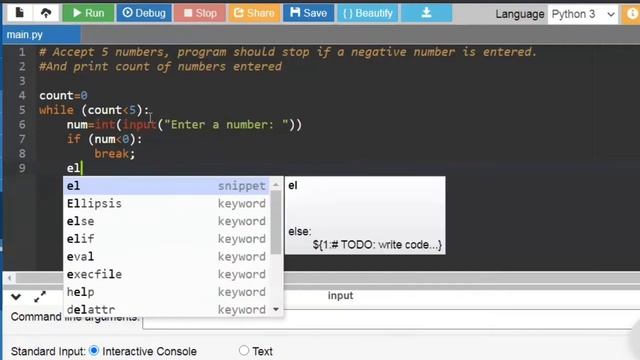The image size is (640, 360).
Task: Beautify the code formatting
Action: (367, 13)
